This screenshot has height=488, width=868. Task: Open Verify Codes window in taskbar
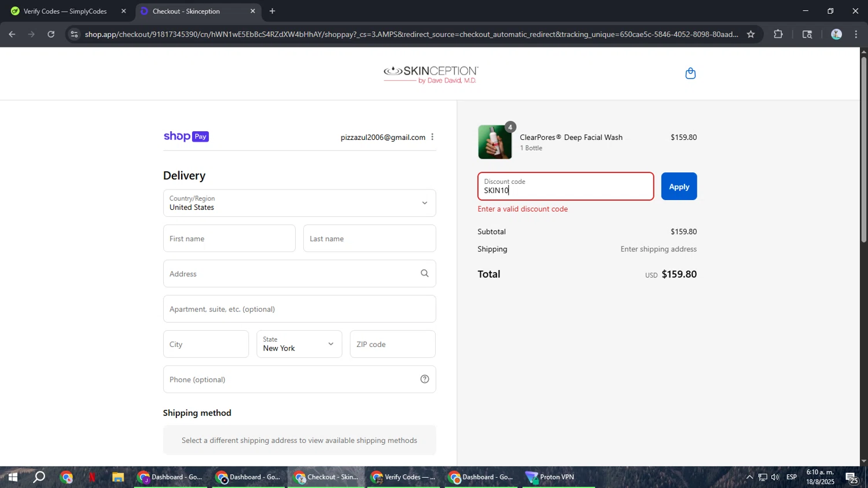click(x=403, y=477)
